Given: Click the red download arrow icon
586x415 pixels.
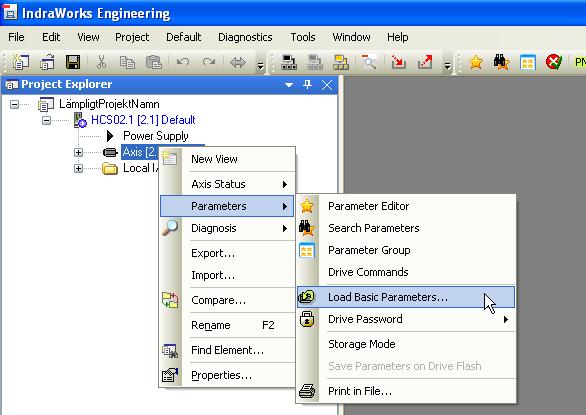Looking at the screenshot, I should pyautogui.click(x=398, y=62).
